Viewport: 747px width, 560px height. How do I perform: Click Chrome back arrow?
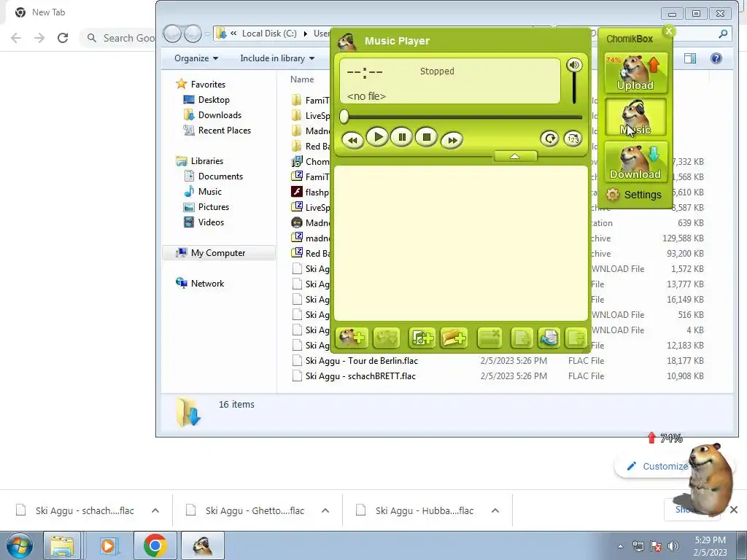click(16, 38)
